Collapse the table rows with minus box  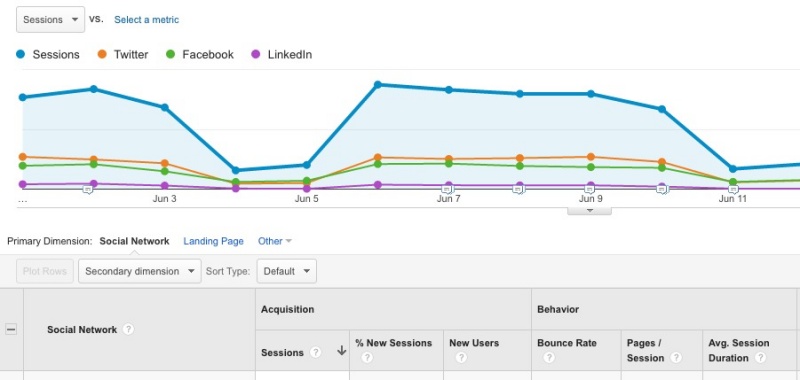11,330
